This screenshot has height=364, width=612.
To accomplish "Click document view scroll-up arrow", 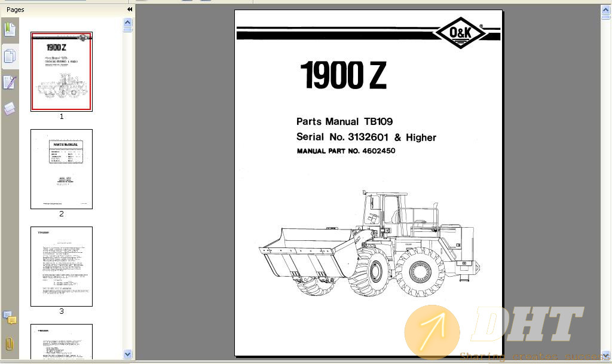I will pyautogui.click(x=605, y=11).
